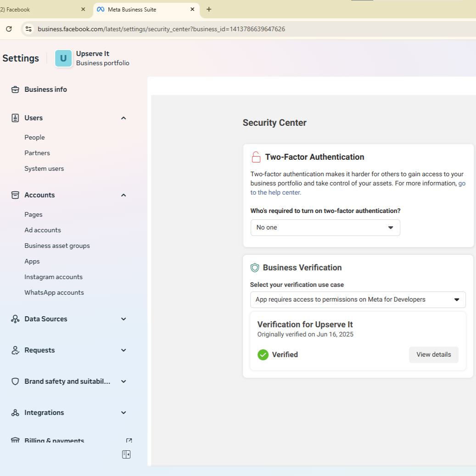Viewport: 476px width, 476px height.
Task: Click the View details button
Action: [433, 354]
